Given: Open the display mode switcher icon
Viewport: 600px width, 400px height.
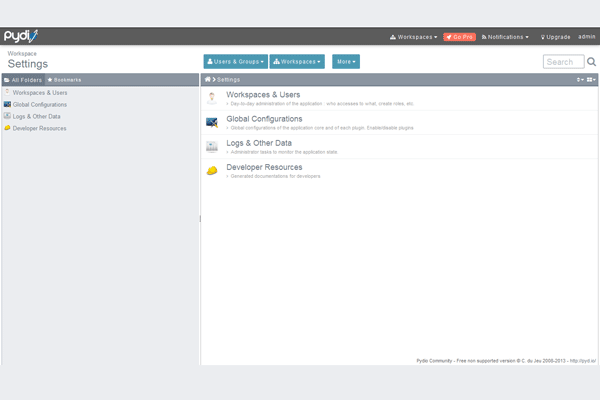Looking at the screenshot, I should tap(591, 78).
